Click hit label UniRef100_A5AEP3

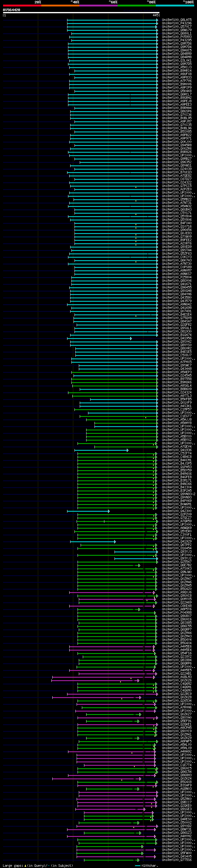tap(177, 372)
